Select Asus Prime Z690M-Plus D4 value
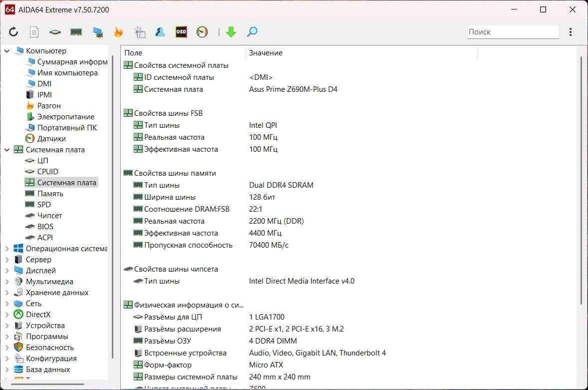 pyautogui.click(x=293, y=89)
